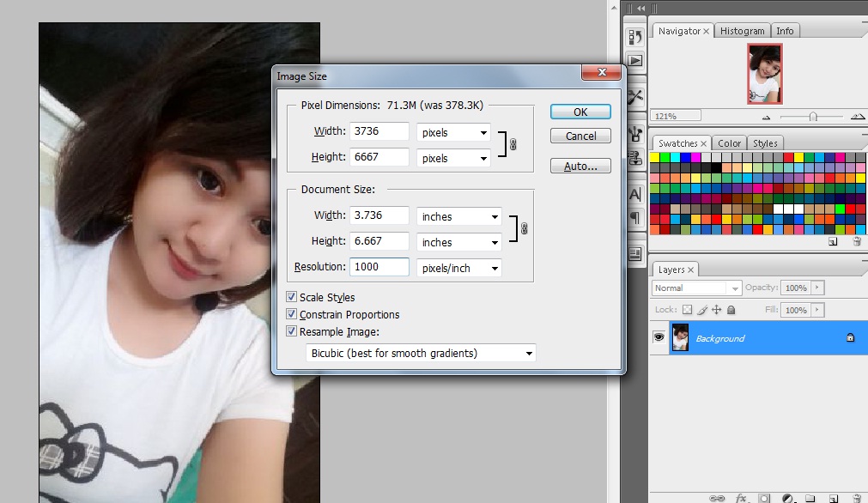Click the Delete layer trash icon
The width and height of the screenshot is (868, 503).
point(856,497)
